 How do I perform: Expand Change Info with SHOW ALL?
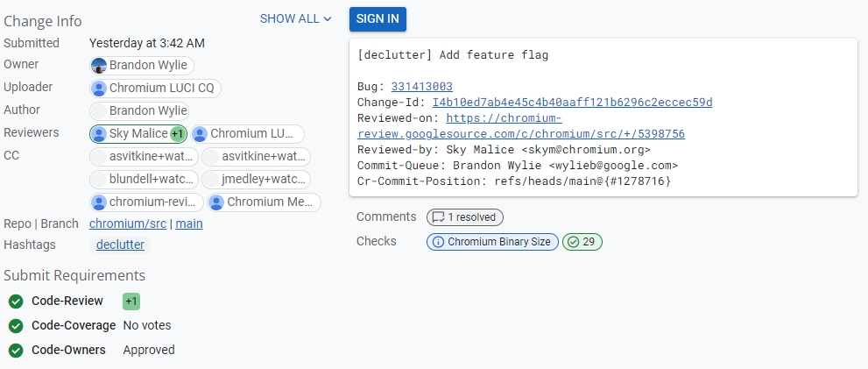coord(296,18)
